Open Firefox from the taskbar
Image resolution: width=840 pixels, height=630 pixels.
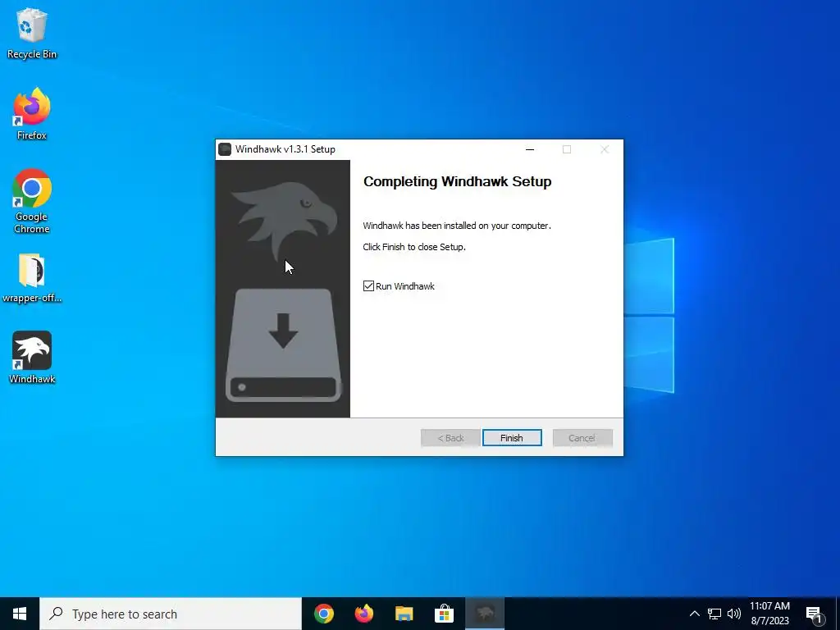point(364,614)
